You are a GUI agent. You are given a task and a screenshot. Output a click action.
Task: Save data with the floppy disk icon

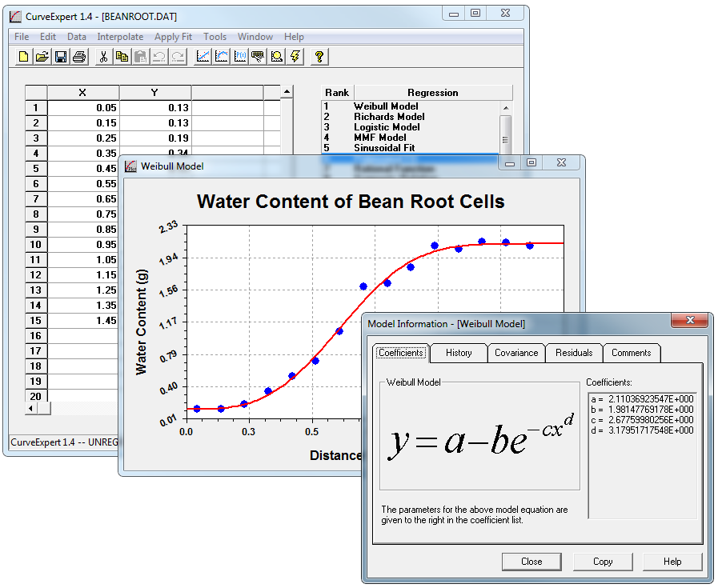[61, 56]
